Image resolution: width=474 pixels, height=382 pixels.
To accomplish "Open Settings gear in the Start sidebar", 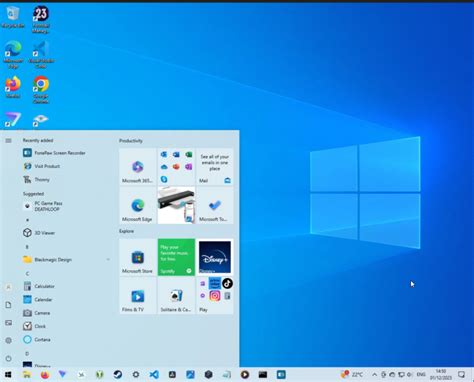I will coord(8,340).
